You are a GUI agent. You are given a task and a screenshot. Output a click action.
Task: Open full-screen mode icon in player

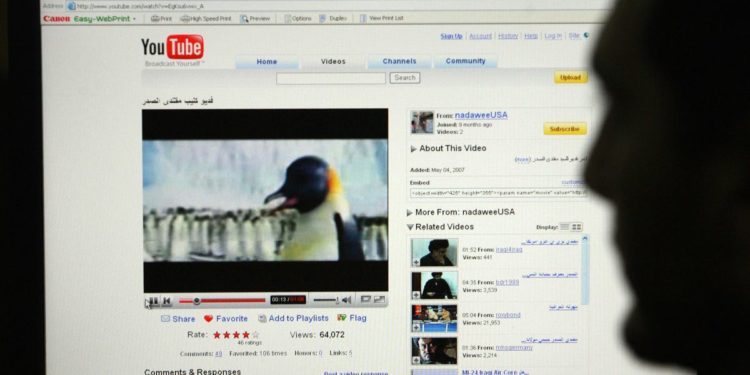coord(379,299)
